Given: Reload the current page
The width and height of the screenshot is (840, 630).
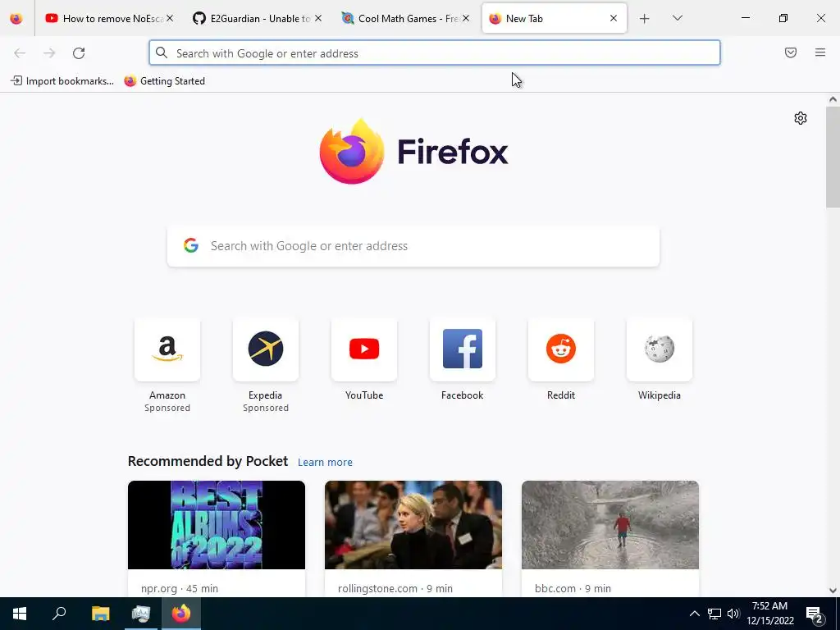Looking at the screenshot, I should tap(79, 53).
